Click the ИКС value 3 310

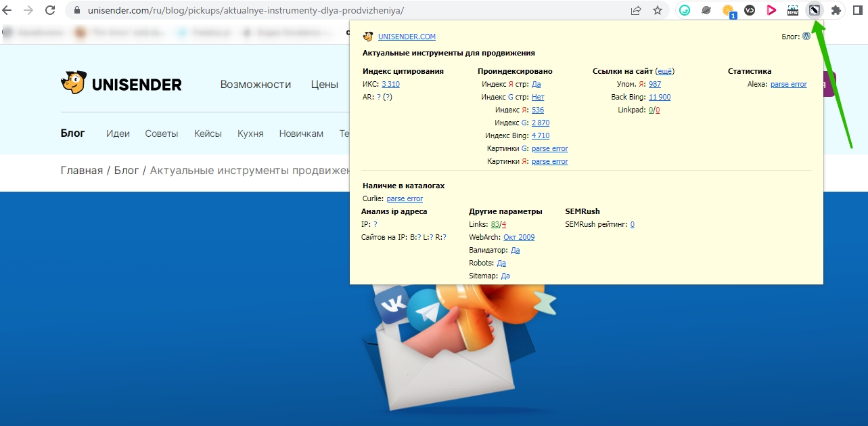(x=390, y=85)
